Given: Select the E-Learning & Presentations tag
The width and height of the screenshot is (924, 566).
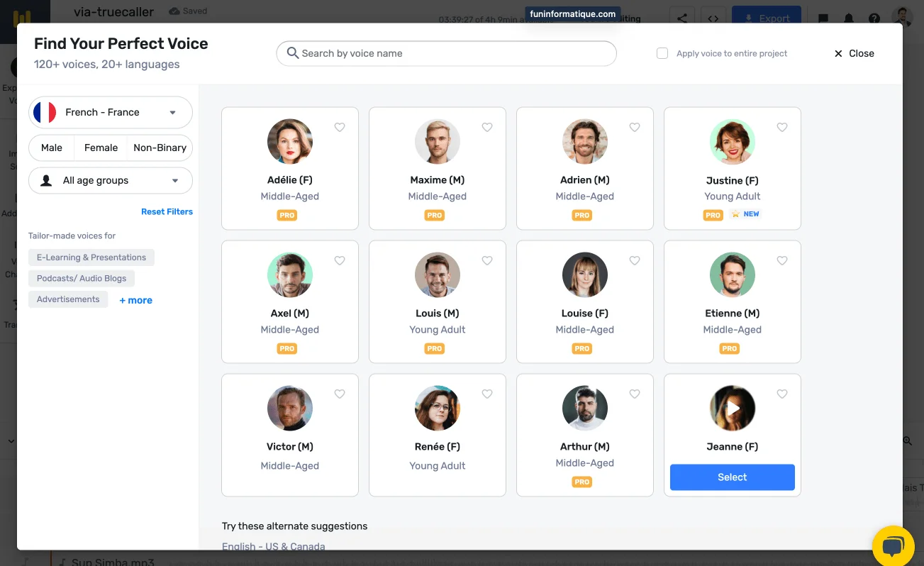Looking at the screenshot, I should point(91,257).
